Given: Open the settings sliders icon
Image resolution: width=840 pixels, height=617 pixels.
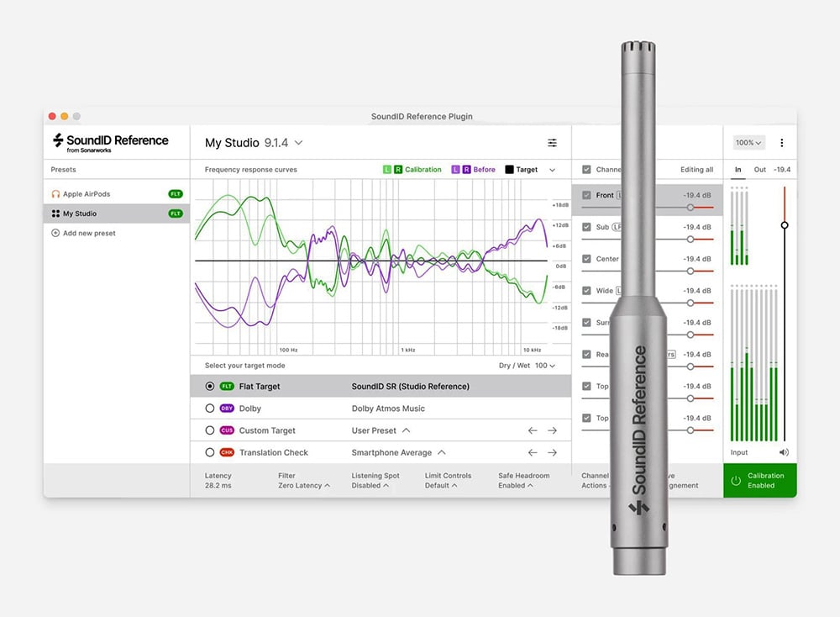Looking at the screenshot, I should pos(552,143).
